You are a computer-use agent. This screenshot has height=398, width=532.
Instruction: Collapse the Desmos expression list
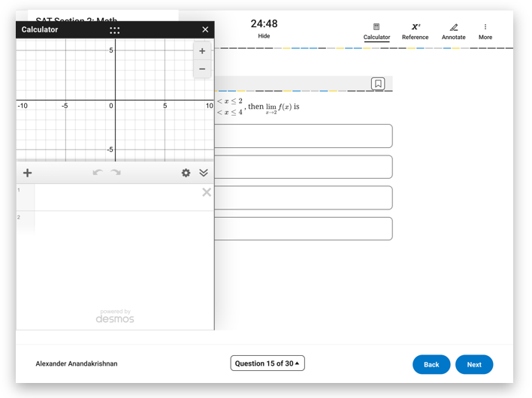pyautogui.click(x=204, y=173)
